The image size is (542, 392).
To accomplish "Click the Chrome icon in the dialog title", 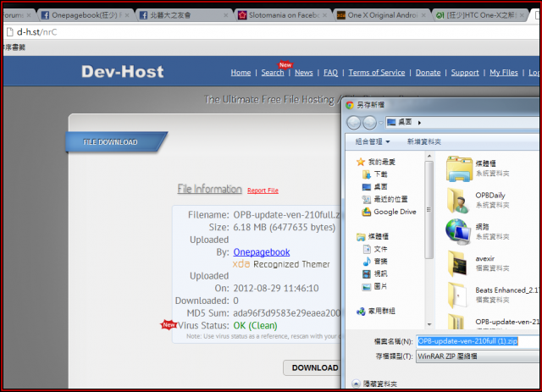I will [350, 105].
